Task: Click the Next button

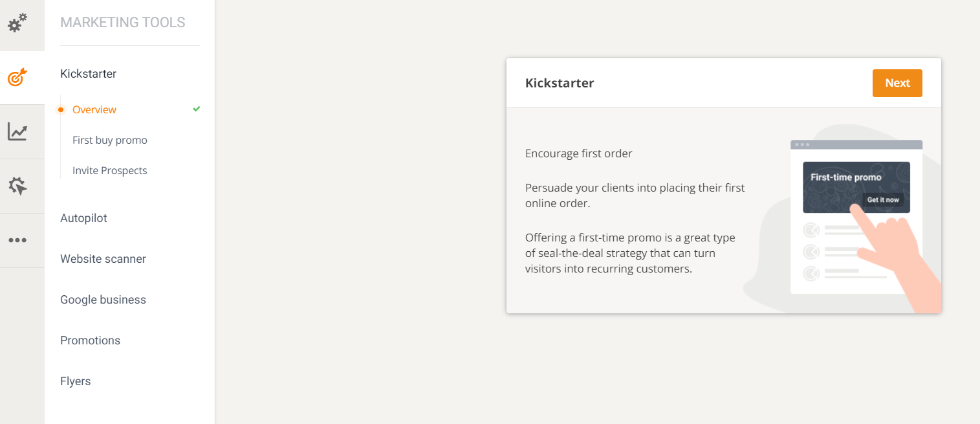Action: tap(897, 83)
